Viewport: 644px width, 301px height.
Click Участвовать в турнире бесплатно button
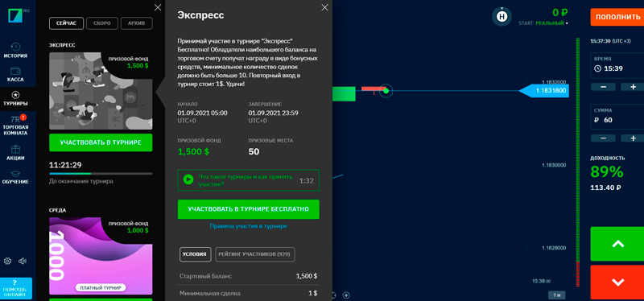pyautogui.click(x=249, y=209)
